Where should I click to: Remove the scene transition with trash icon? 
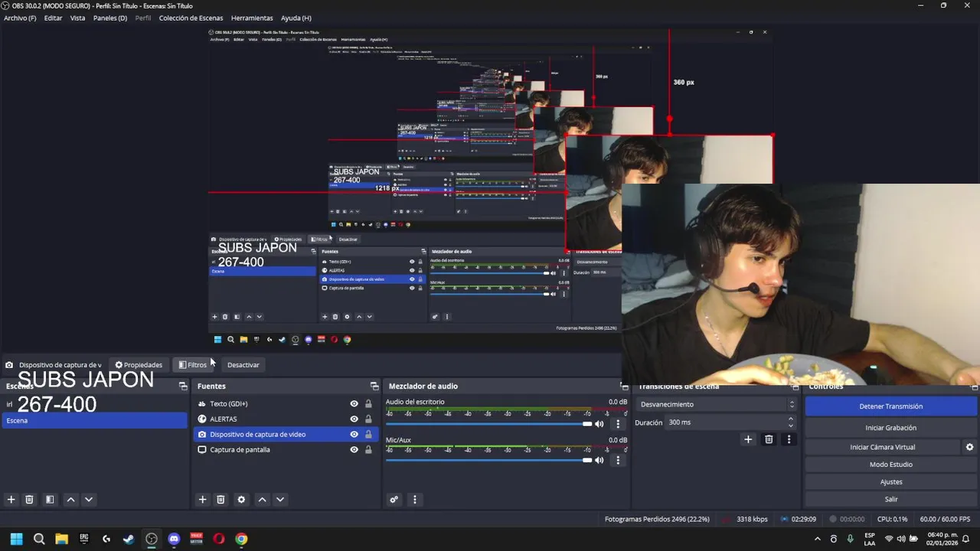(769, 439)
